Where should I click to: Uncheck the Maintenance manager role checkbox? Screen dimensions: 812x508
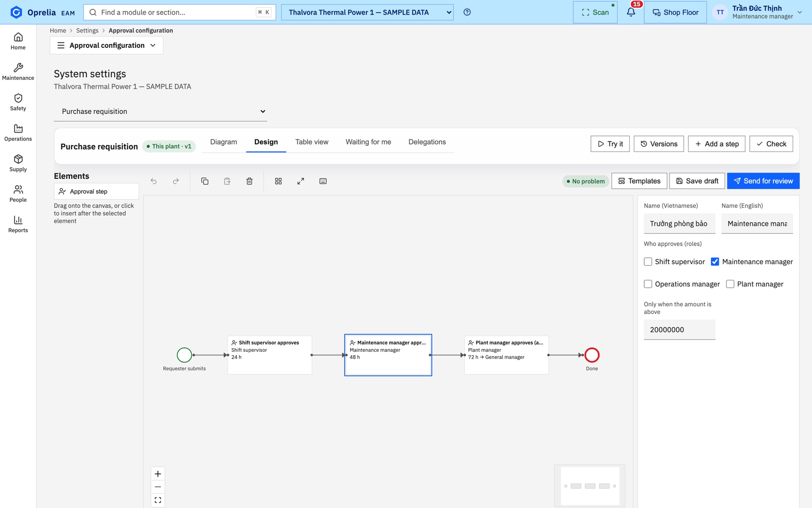715,262
